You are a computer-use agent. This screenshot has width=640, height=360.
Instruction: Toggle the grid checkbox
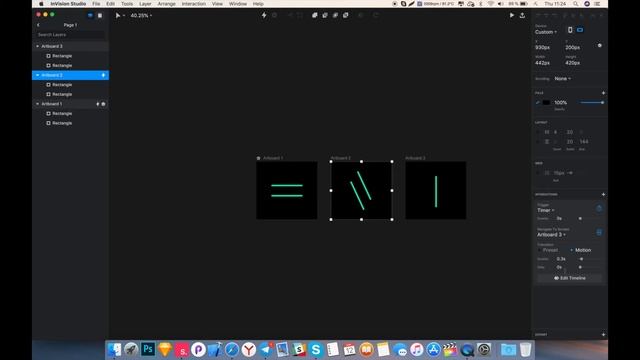[x=538, y=173]
